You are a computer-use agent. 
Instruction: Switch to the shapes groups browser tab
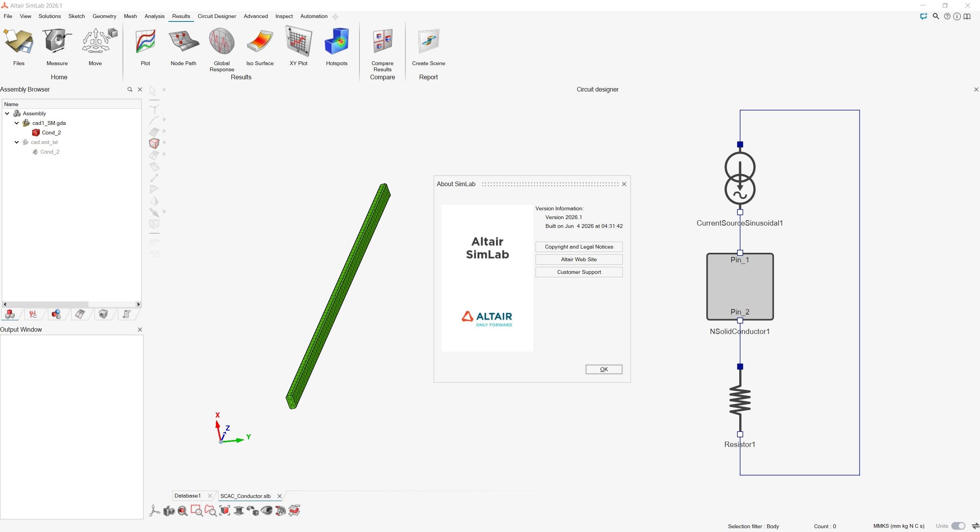pyautogui.click(x=56, y=314)
